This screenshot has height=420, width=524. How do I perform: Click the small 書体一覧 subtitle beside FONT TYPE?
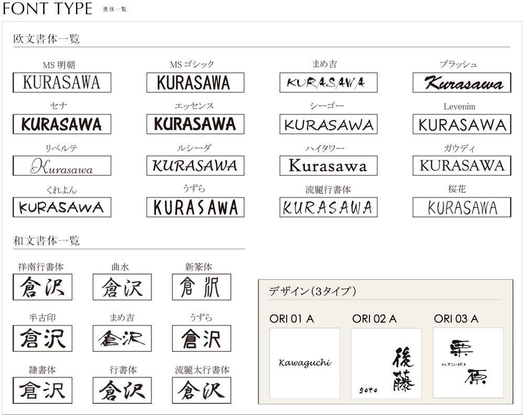click(115, 9)
